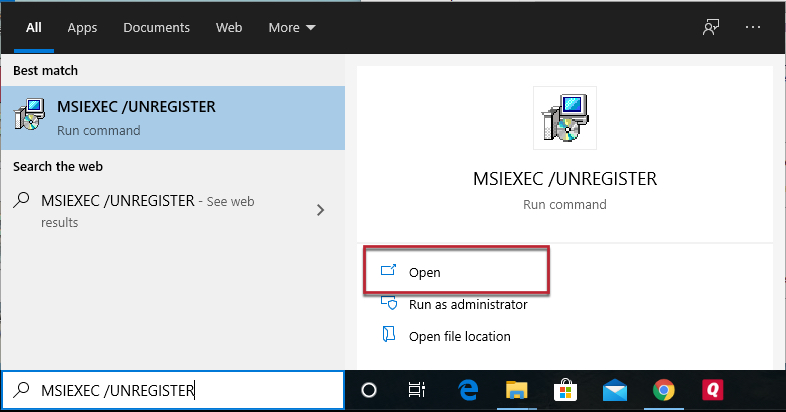Open the feedback icon in search header

point(711,28)
